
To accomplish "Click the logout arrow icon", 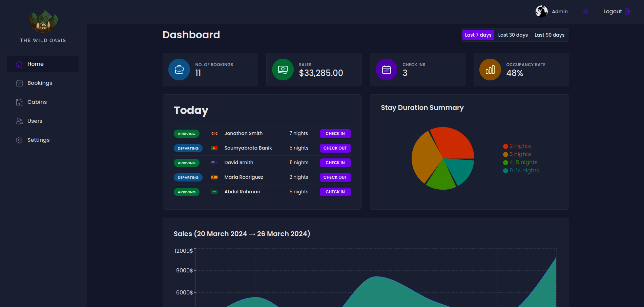I will 628,12.
